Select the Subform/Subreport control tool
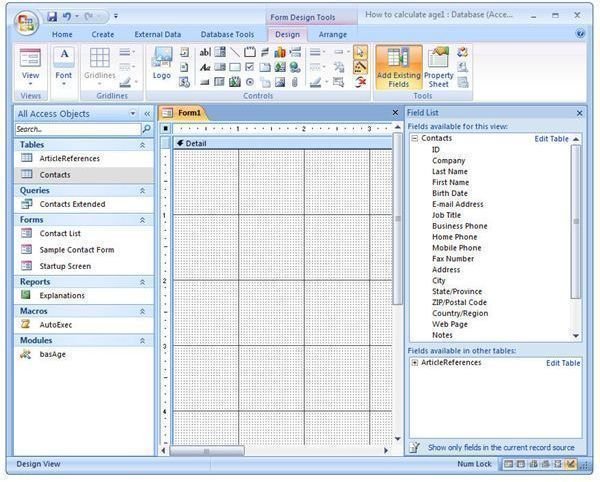Screen dimensions: 600x482 (220, 82)
